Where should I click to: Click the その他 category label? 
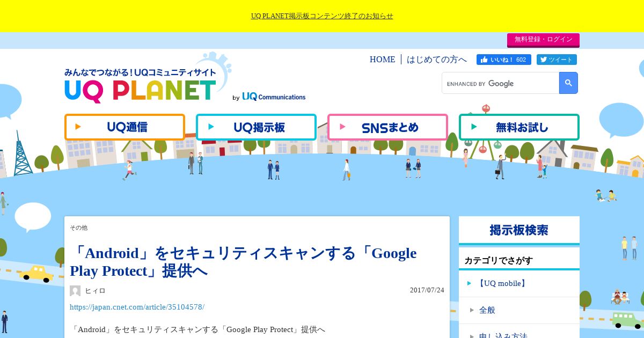[x=78, y=228]
